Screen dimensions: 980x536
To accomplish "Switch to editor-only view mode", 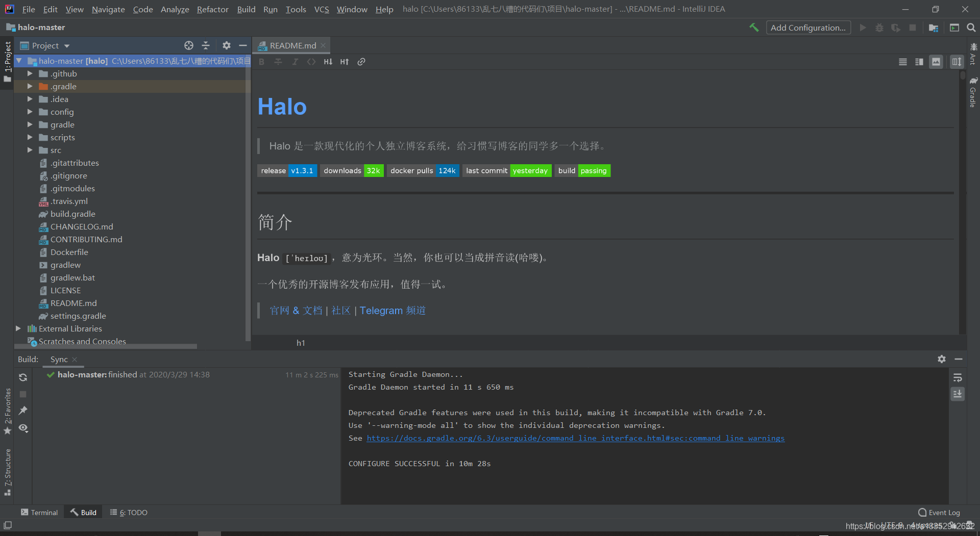I will coord(903,62).
